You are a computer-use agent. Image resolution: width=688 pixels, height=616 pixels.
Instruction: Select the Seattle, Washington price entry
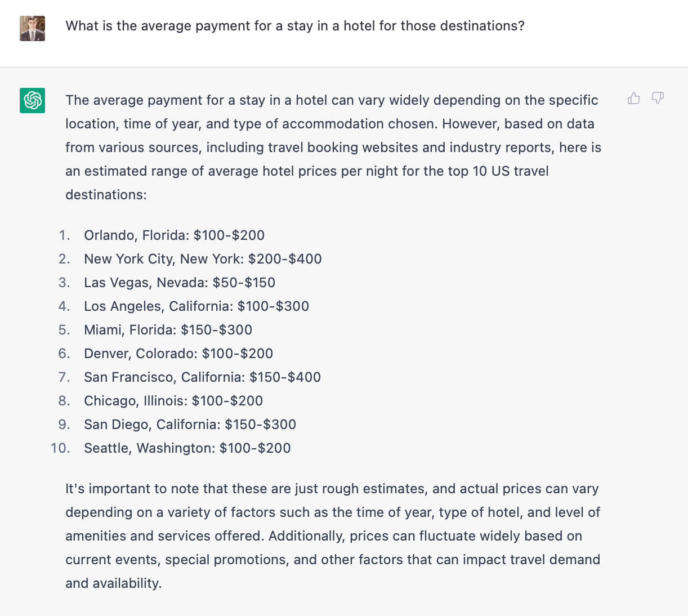click(x=187, y=448)
